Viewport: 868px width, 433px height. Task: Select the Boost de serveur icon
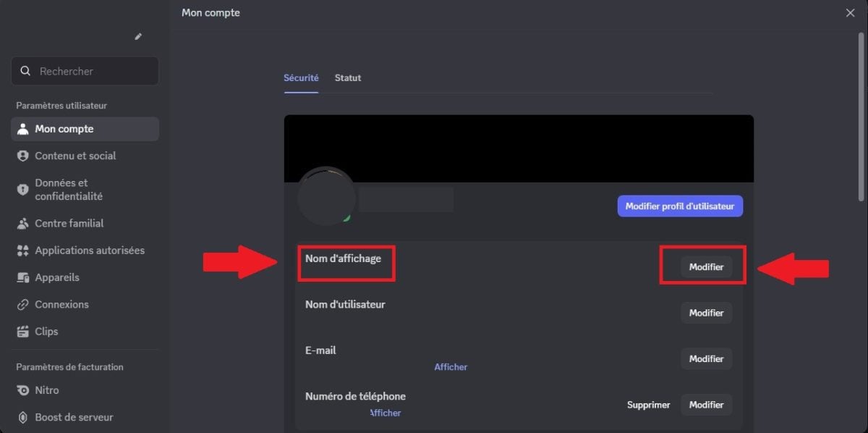(23, 417)
